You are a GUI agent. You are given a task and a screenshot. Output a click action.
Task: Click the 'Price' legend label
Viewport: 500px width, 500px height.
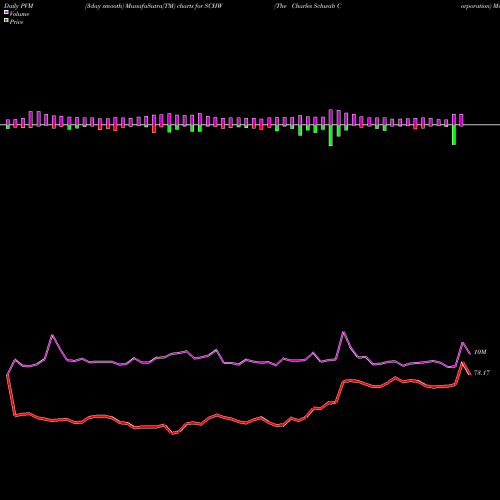click(16, 22)
